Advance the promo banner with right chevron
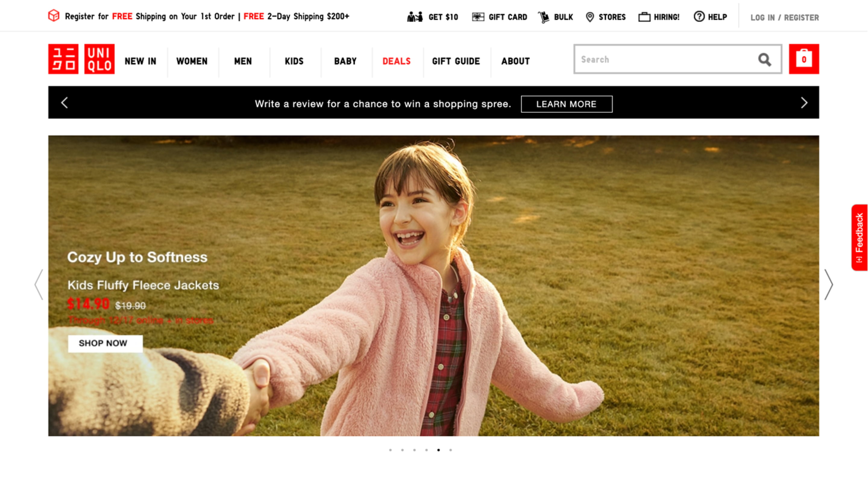The width and height of the screenshot is (868, 489). (805, 103)
